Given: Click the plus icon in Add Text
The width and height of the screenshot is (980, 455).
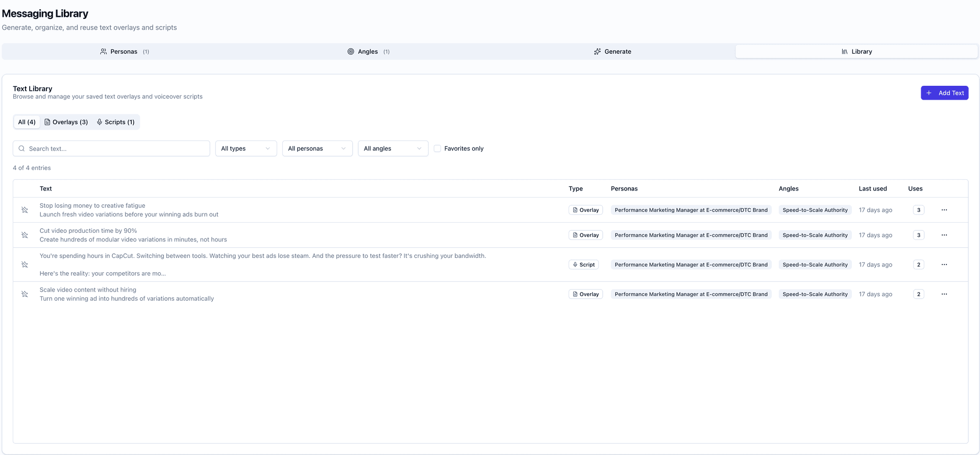Looking at the screenshot, I should click(x=929, y=93).
